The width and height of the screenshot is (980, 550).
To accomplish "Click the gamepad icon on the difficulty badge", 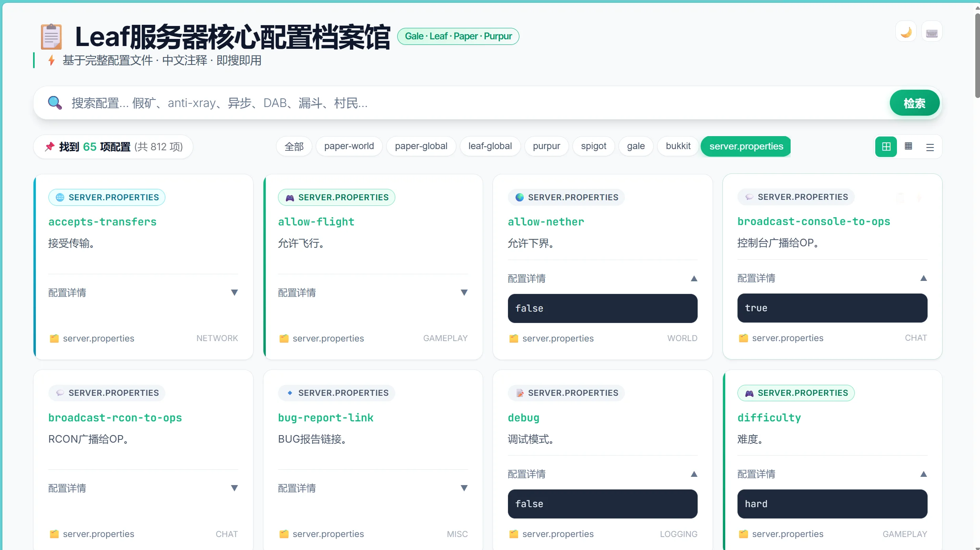I will [749, 393].
